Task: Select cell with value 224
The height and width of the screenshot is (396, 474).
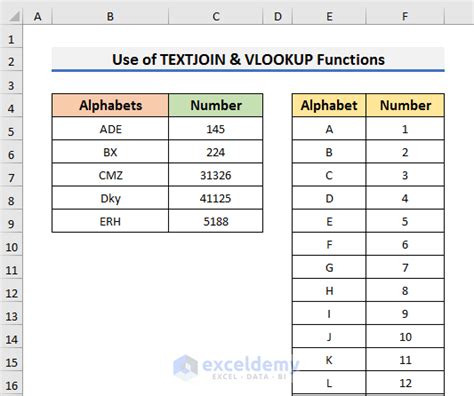Action: coord(216,152)
